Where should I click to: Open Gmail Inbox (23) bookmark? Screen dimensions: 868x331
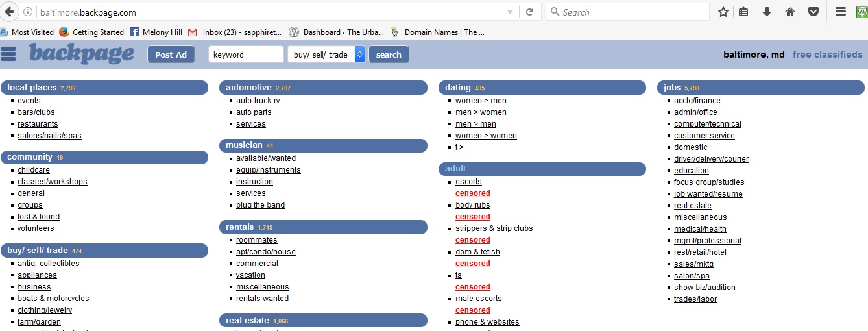click(235, 32)
